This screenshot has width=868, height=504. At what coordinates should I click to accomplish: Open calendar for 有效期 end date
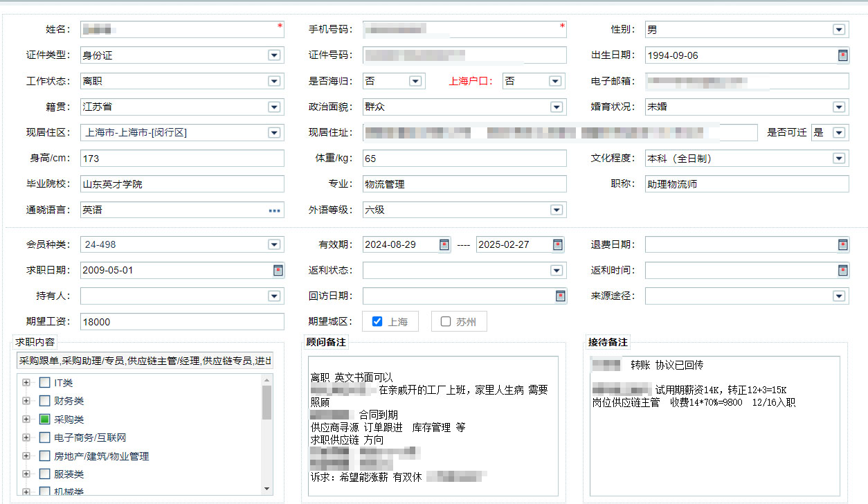pyautogui.click(x=557, y=244)
